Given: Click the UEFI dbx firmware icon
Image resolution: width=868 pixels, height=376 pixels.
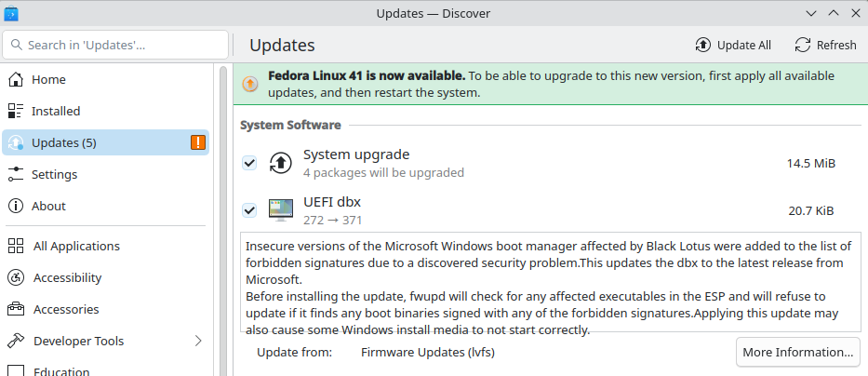Looking at the screenshot, I should [x=280, y=210].
